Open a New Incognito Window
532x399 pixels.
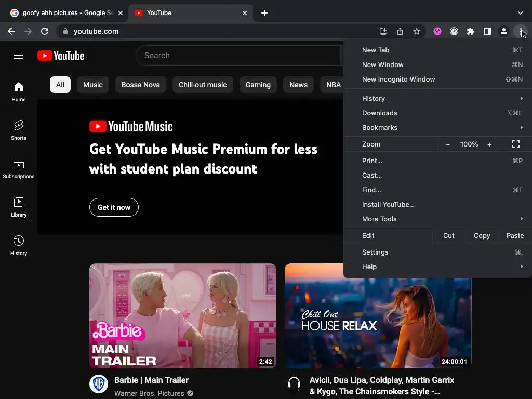[x=437, y=79]
